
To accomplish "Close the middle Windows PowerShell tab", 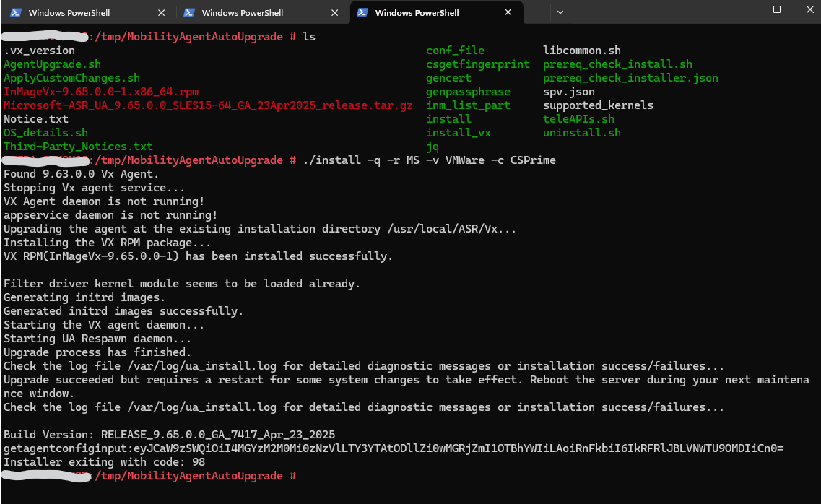I will tap(334, 12).
